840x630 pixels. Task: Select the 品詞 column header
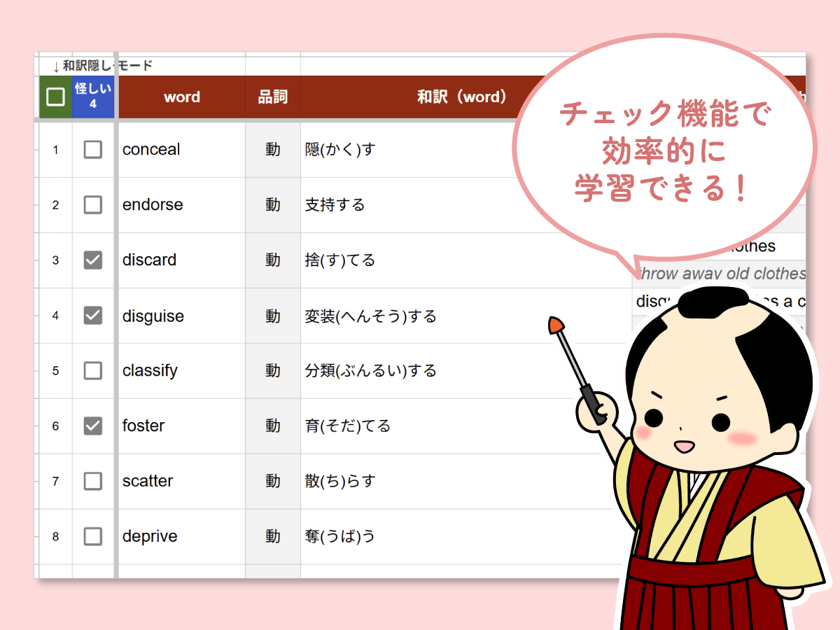point(272,97)
